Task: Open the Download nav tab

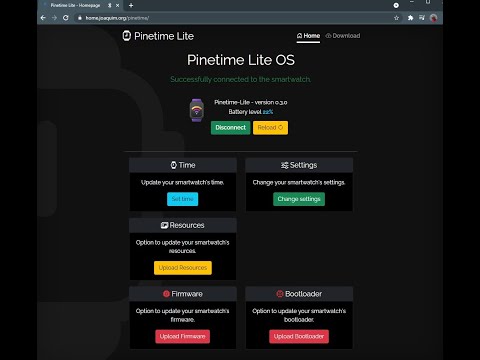Action: pos(343,36)
